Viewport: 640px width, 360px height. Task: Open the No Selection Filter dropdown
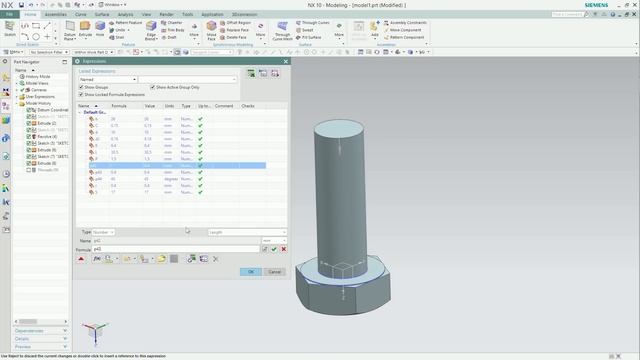(49, 52)
